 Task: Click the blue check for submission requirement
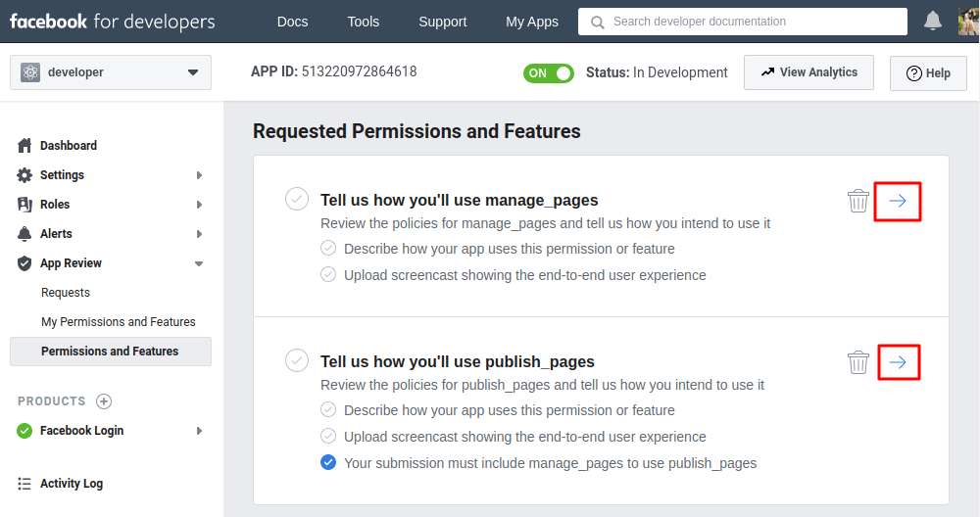328,462
